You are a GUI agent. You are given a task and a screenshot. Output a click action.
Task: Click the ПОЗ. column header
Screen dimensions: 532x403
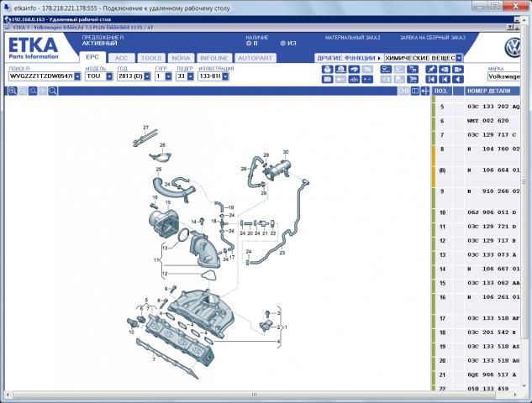pyautogui.click(x=441, y=91)
